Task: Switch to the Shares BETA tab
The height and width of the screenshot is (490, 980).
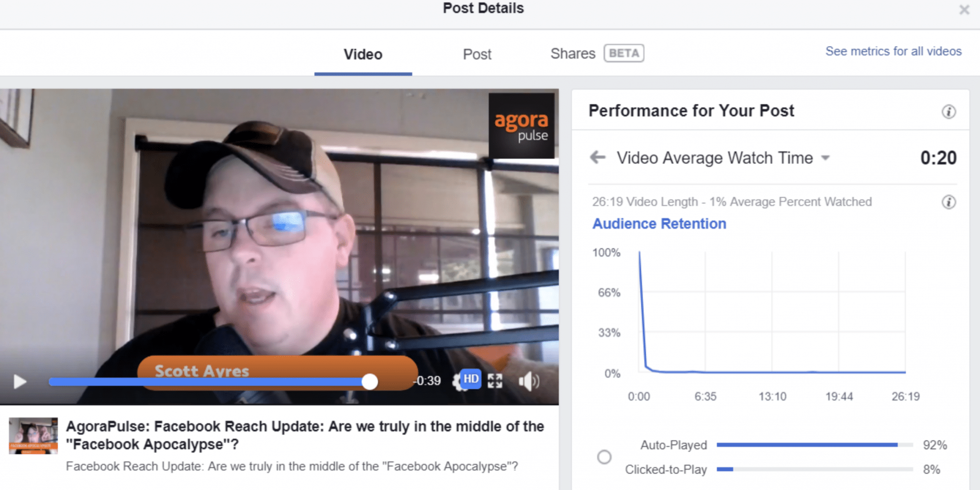Action: (x=597, y=53)
